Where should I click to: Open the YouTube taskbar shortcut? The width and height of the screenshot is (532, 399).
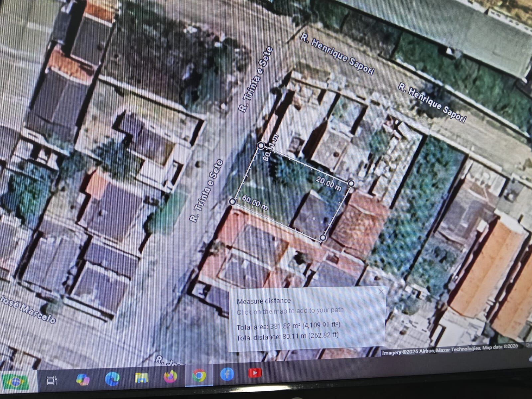coord(255,373)
